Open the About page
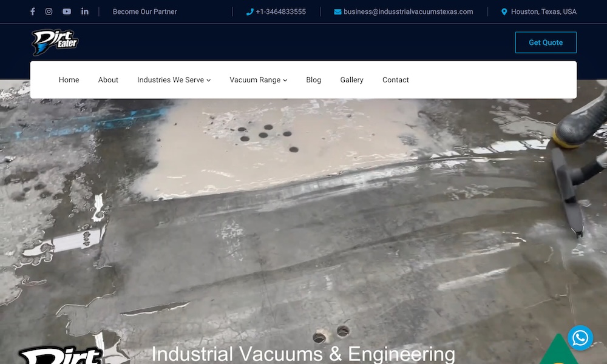The height and width of the screenshot is (364, 607). point(108,80)
